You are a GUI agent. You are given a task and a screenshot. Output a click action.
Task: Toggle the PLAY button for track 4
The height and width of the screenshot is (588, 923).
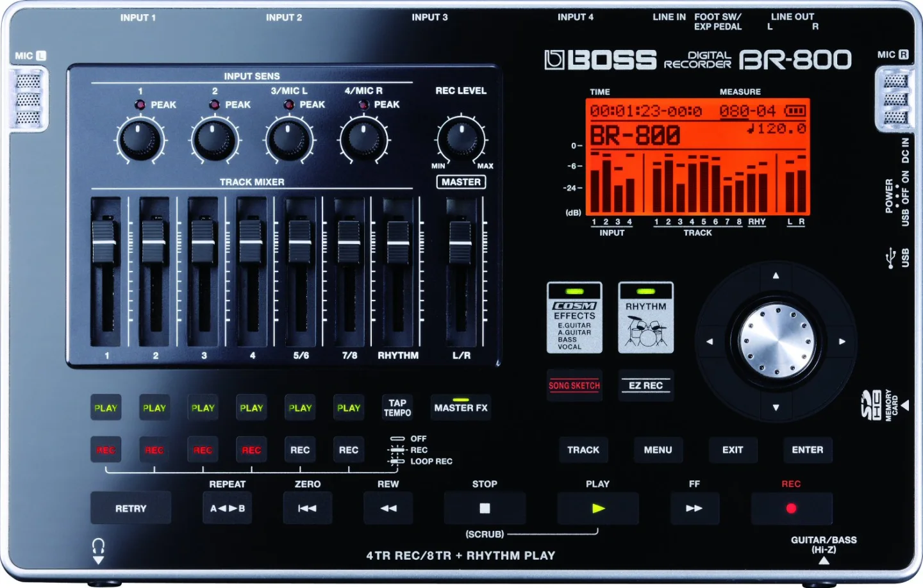point(251,407)
